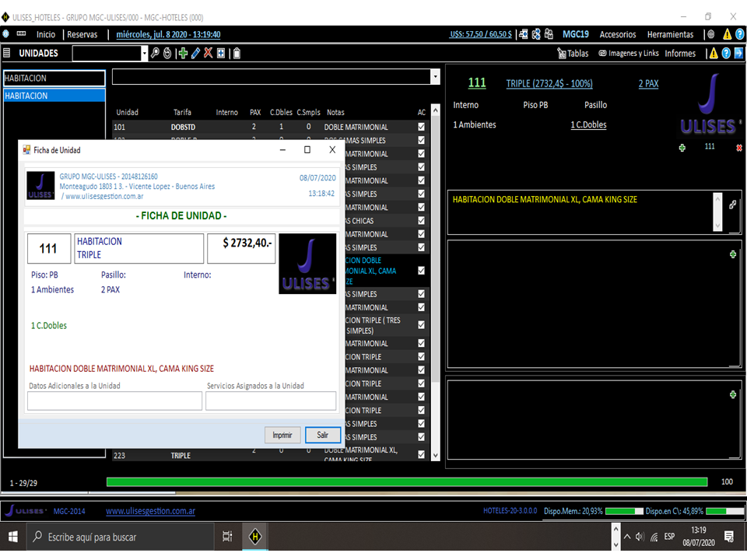Select the pencil edit icon in the toolbar

coord(195,53)
